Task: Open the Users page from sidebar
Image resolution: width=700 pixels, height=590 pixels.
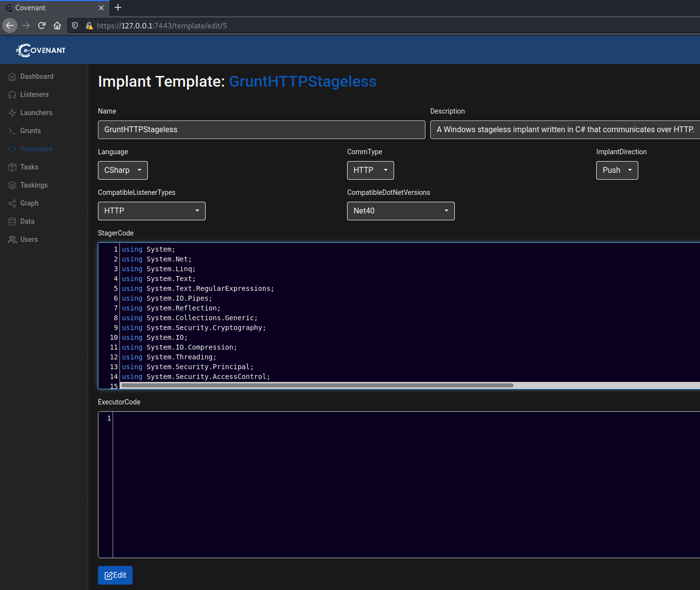Action: click(29, 239)
